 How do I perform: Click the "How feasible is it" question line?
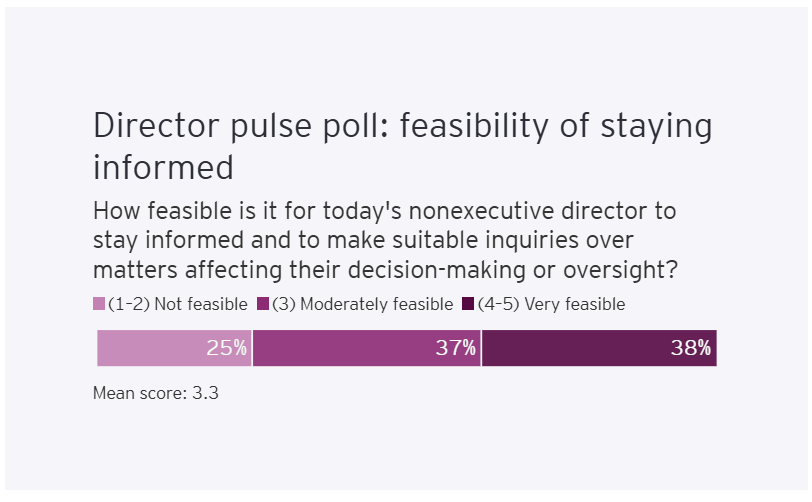tap(384, 212)
